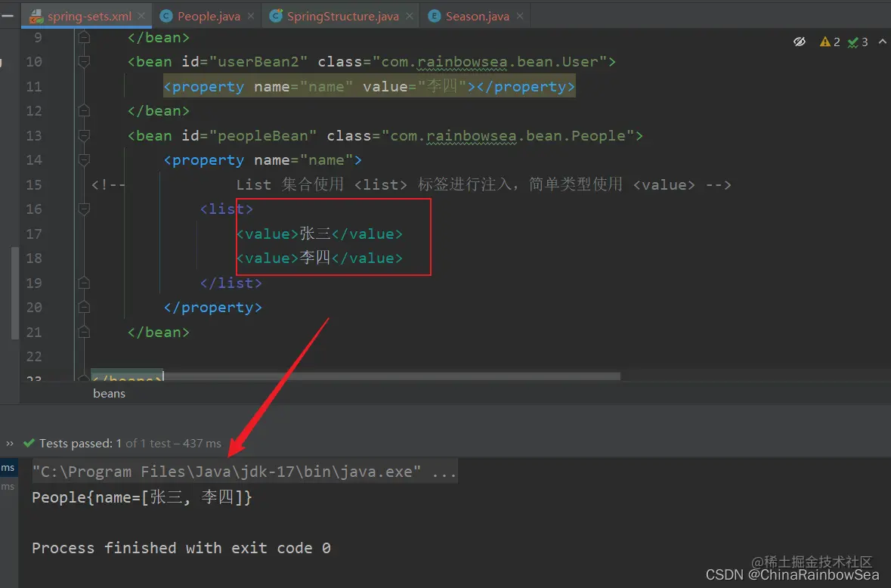Collapse the fold marker on line 9

tap(84, 38)
